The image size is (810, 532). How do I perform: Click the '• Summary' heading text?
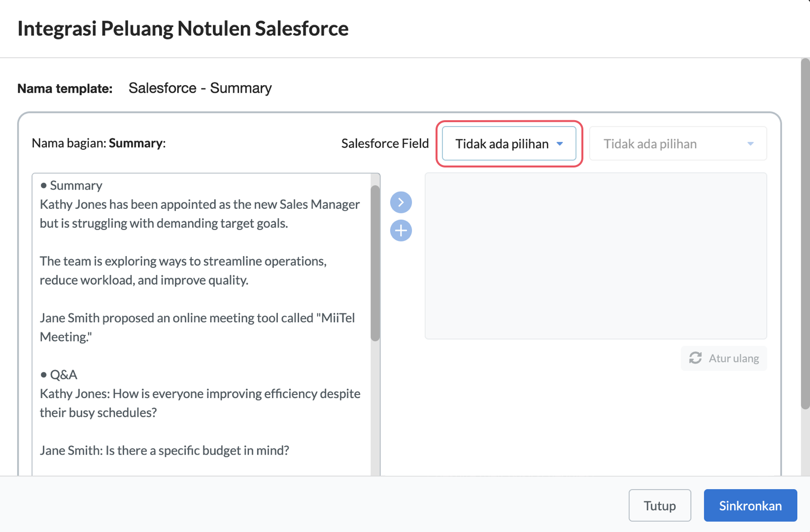71,186
